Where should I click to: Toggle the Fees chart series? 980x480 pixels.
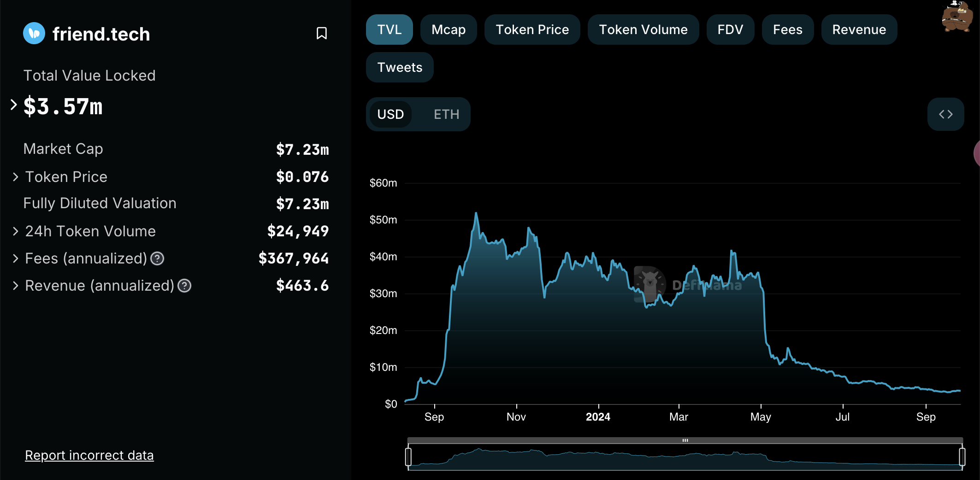788,29
